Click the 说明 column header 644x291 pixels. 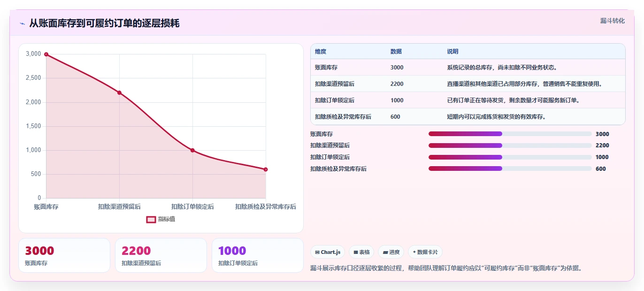[453, 52]
